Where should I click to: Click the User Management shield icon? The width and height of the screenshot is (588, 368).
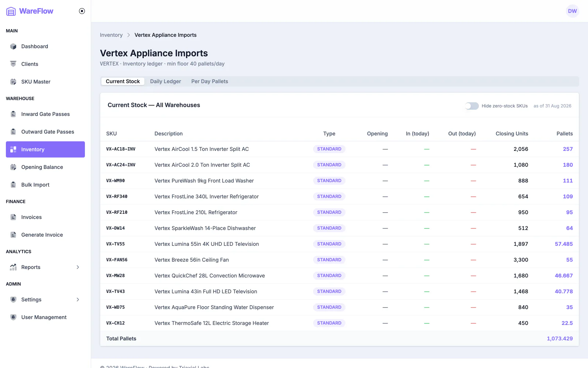coord(13,317)
